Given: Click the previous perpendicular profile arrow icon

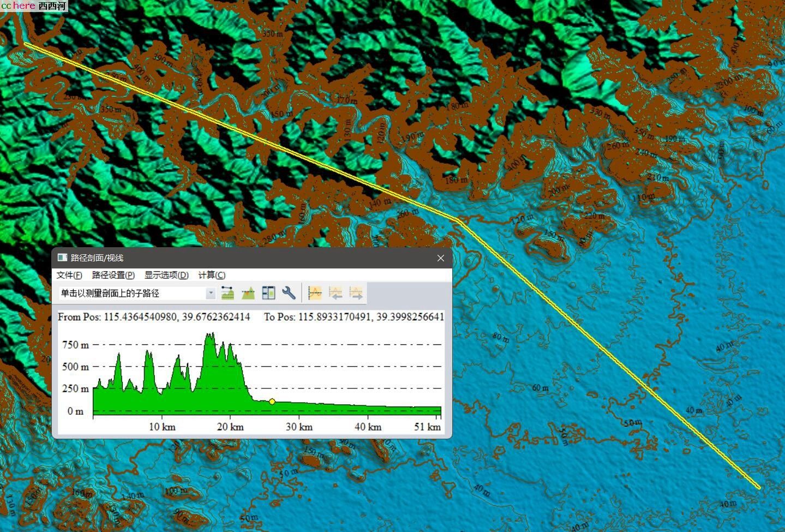Looking at the screenshot, I should [335, 293].
